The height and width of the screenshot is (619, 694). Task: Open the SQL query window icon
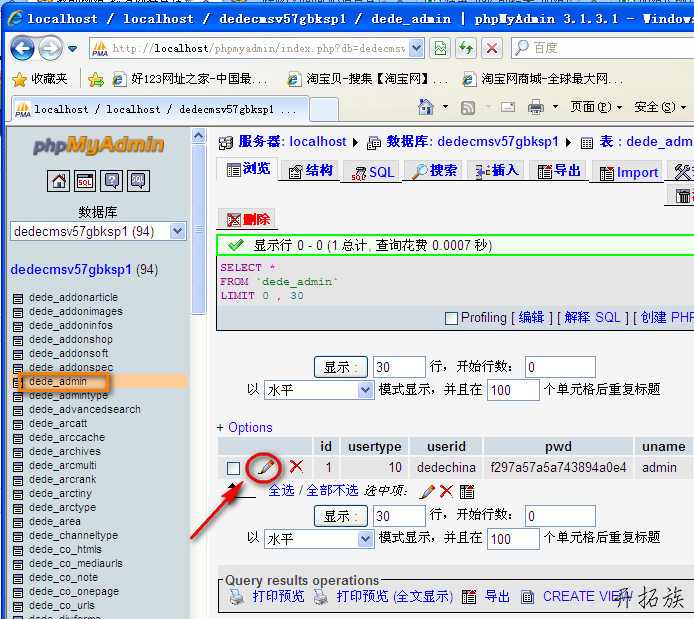(x=85, y=181)
